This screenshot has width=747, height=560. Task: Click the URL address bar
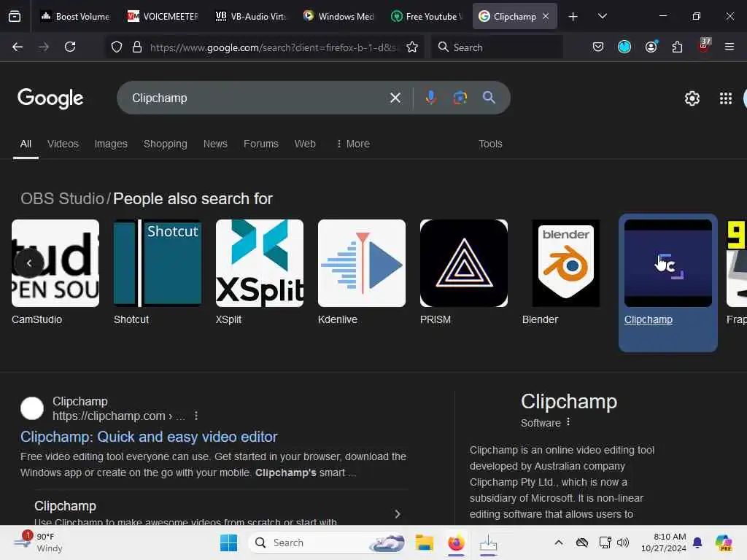tap(273, 47)
